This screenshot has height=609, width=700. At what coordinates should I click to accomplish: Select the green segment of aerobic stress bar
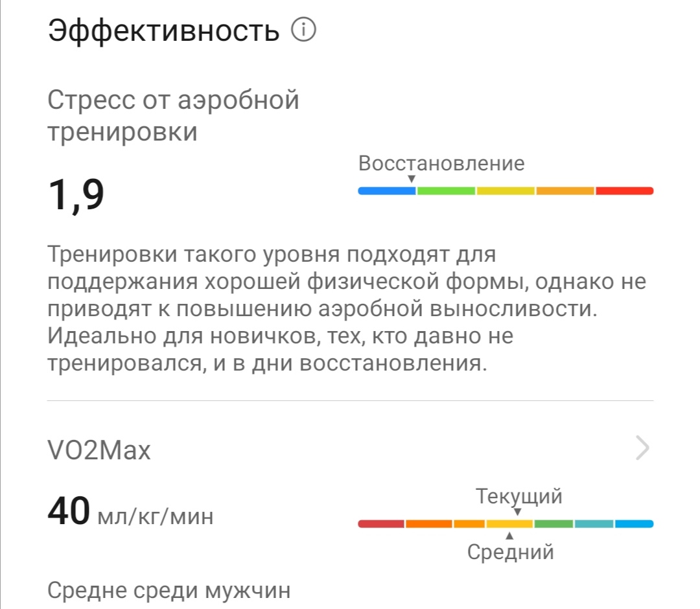pos(446,191)
